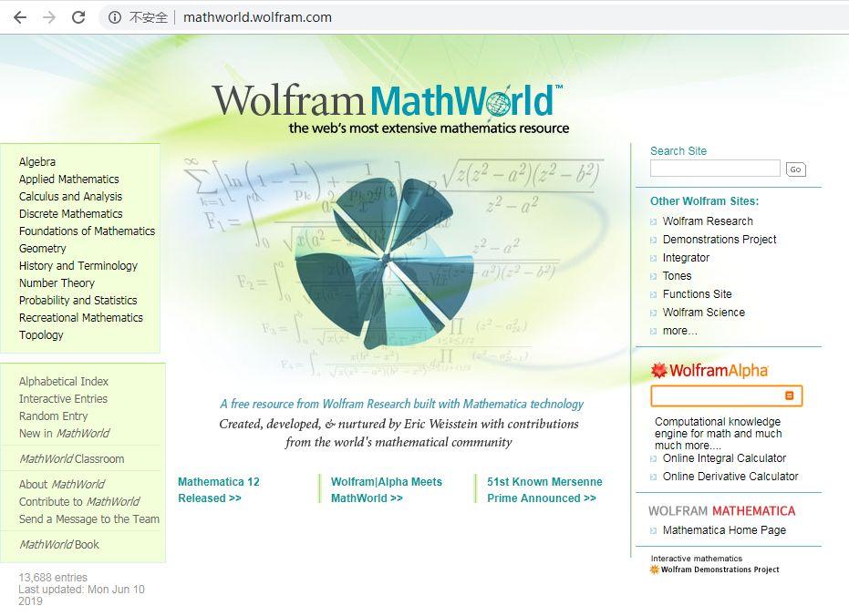Go to a Random Entry
This screenshot has width=849, height=616.
click(x=54, y=416)
